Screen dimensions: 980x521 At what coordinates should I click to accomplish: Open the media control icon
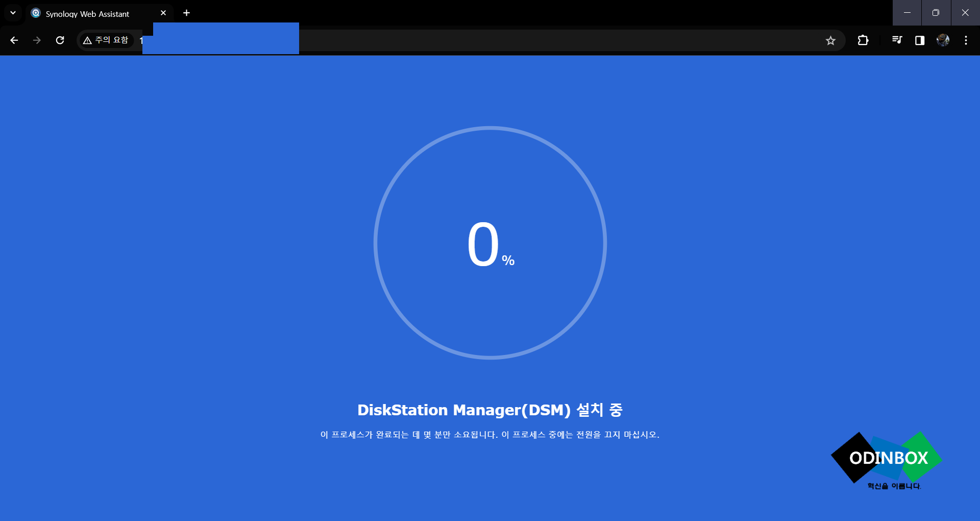coord(897,40)
